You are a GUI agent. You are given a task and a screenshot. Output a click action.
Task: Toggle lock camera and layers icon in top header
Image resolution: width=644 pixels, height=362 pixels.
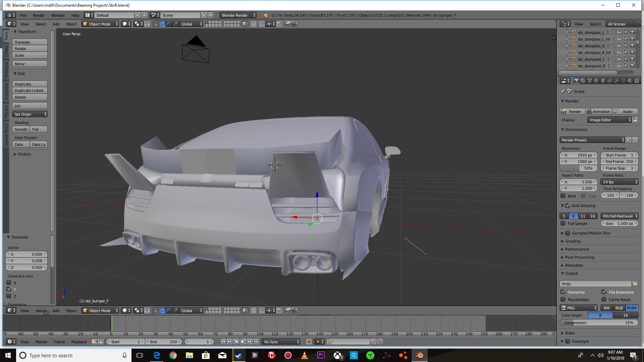point(245,24)
